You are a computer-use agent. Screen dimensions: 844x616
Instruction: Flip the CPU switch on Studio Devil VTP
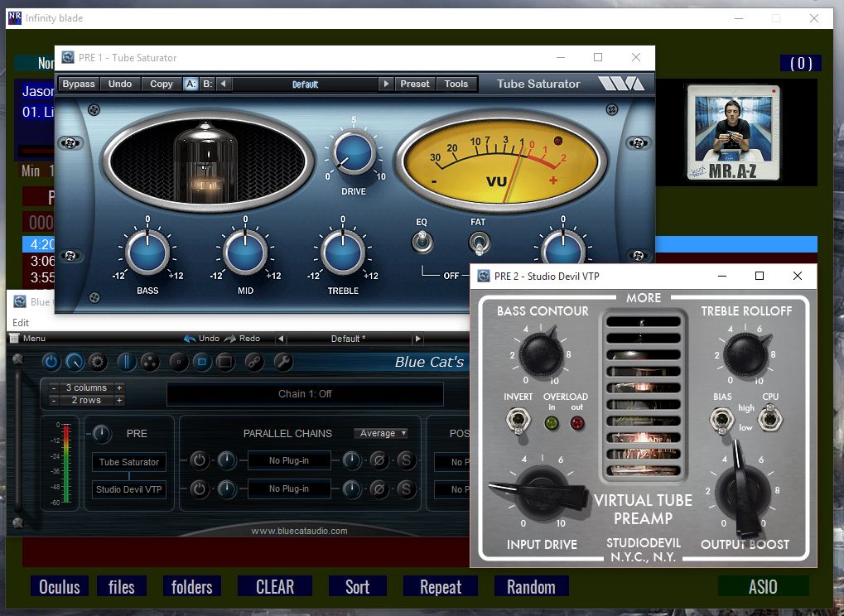point(770,417)
